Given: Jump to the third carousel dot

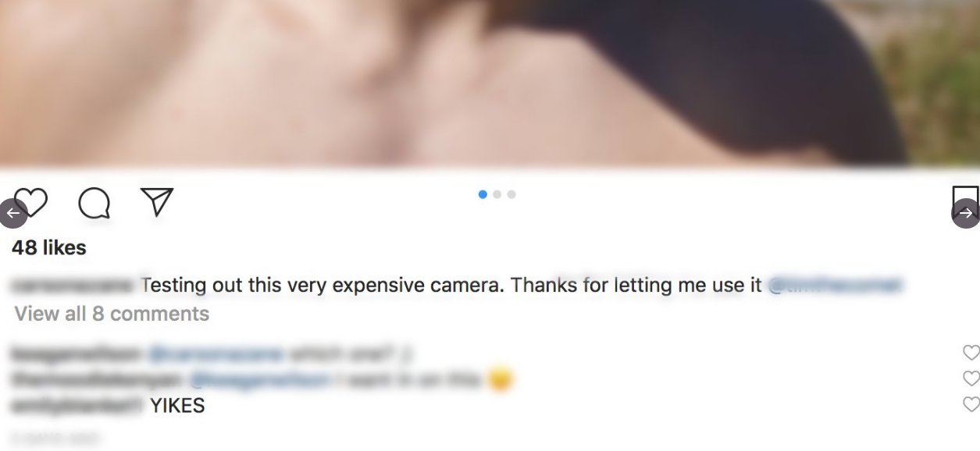Looking at the screenshot, I should 511,194.
